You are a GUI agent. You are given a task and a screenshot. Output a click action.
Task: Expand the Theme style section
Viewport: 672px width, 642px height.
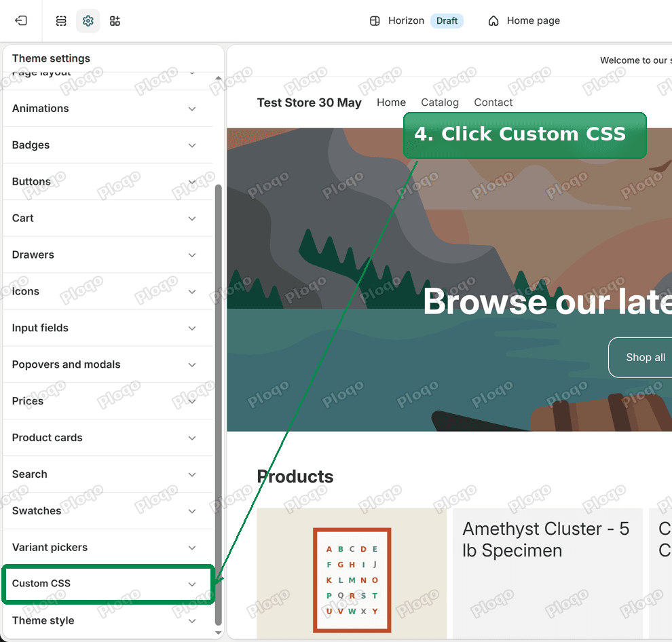107,620
